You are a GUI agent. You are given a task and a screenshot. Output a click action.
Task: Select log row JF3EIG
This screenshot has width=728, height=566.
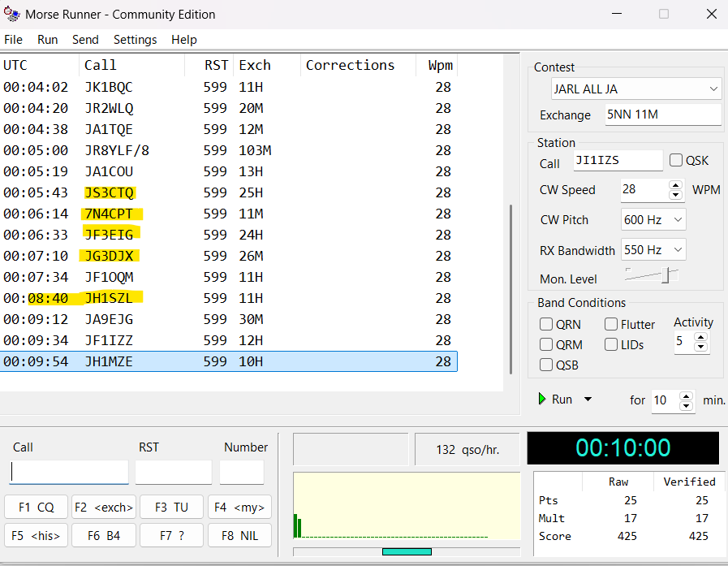coord(228,235)
